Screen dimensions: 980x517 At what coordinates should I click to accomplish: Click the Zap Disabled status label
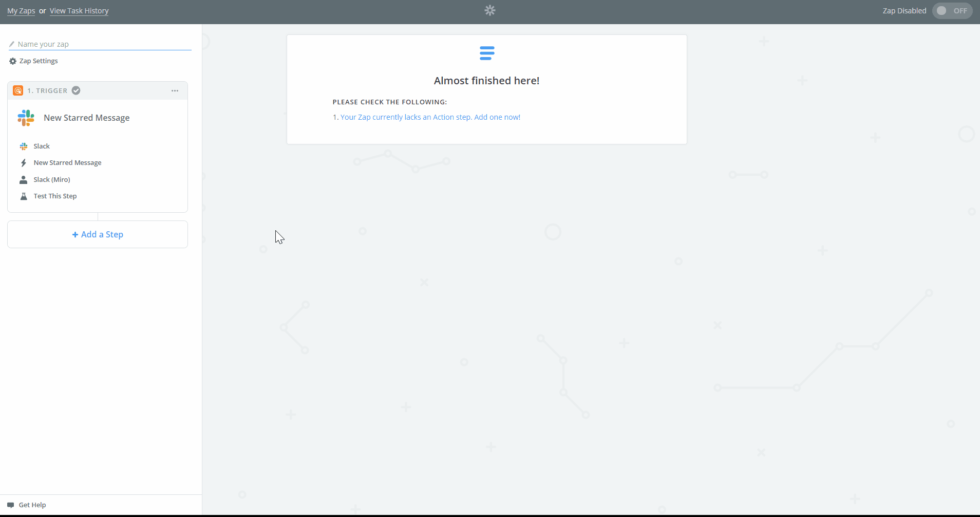tap(903, 10)
